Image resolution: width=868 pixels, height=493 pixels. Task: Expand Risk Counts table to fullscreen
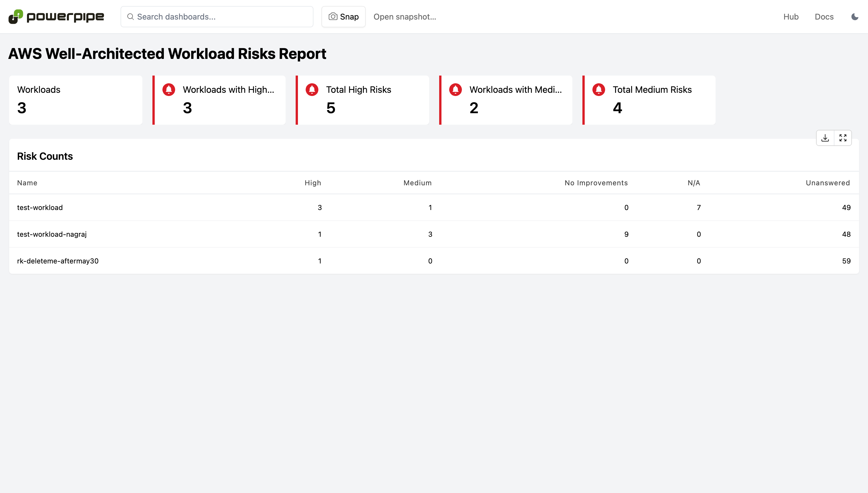pos(843,138)
